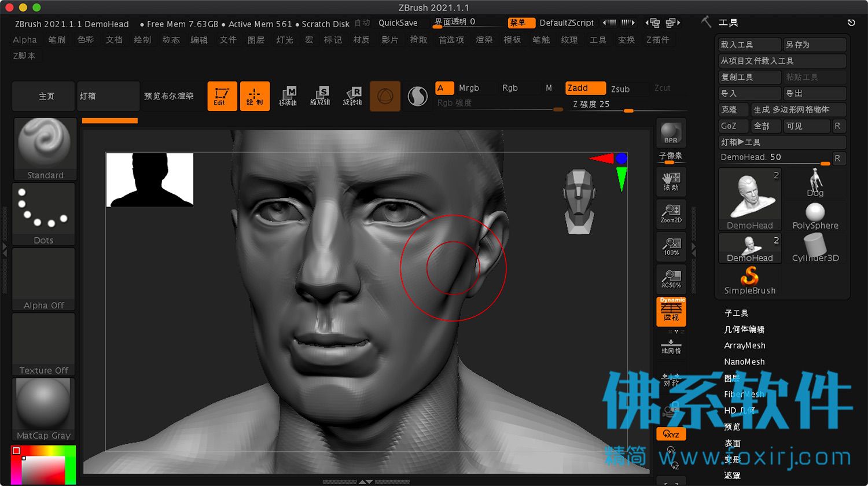868x486 pixels.
Task: Open the 色彩 color menu
Action: click(86, 39)
